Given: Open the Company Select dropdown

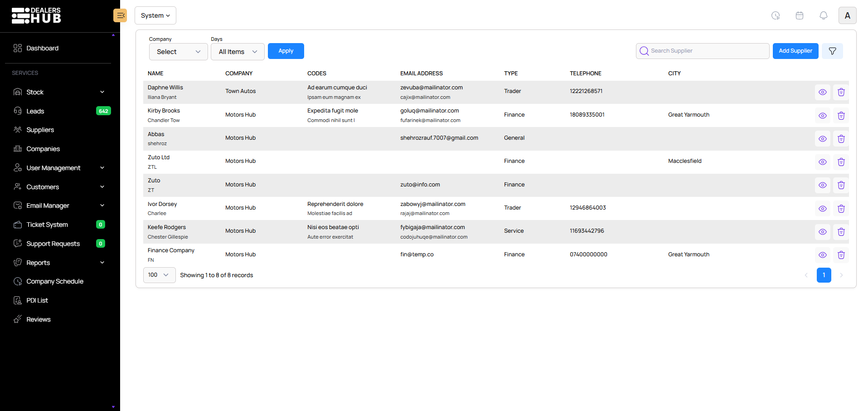Looking at the screenshot, I should point(178,52).
